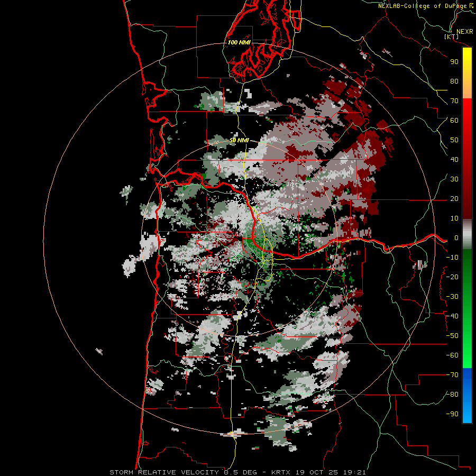Click the -30 value on velocity scale

click(452, 297)
